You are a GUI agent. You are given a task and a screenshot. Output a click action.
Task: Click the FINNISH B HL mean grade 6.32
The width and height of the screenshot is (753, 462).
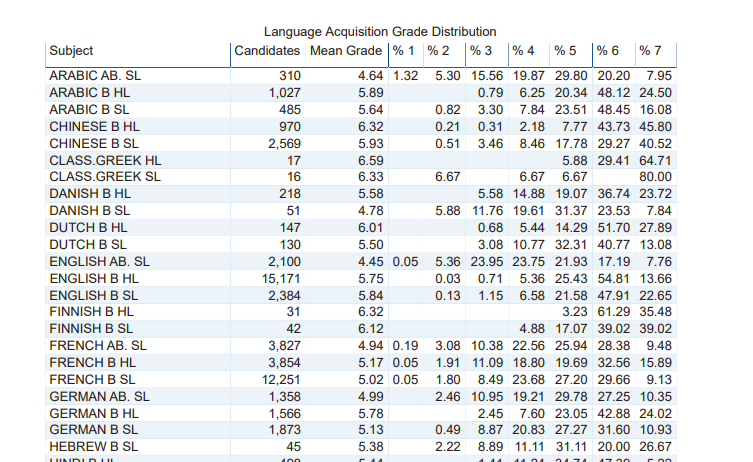pyautogui.click(x=371, y=312)
